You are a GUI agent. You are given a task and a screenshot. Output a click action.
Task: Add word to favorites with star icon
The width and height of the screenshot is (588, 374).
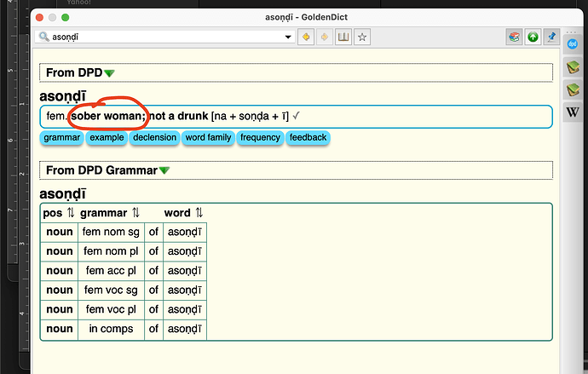pos(362,37)
